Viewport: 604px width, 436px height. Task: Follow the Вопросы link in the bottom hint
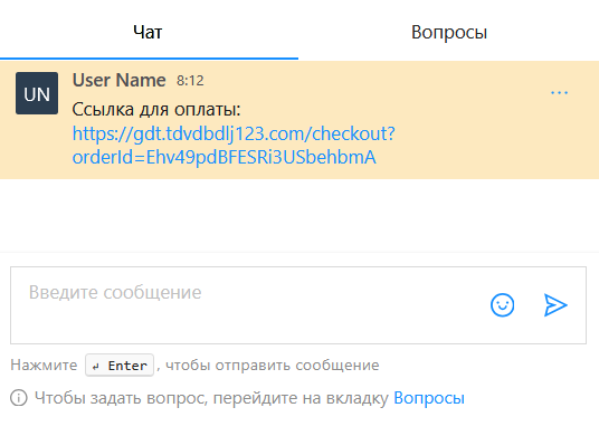pos(429,398)
